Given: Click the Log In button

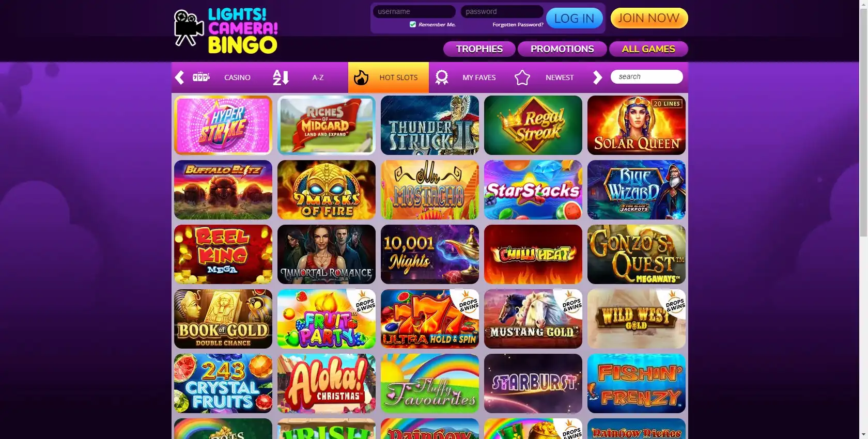Looking at the screenshot, I should (575, 19).
